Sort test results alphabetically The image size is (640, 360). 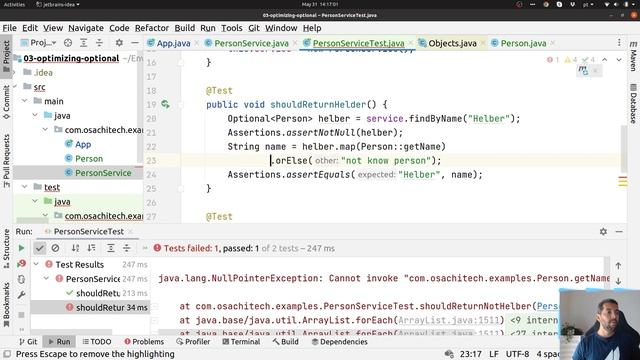(x=76, y=248)
